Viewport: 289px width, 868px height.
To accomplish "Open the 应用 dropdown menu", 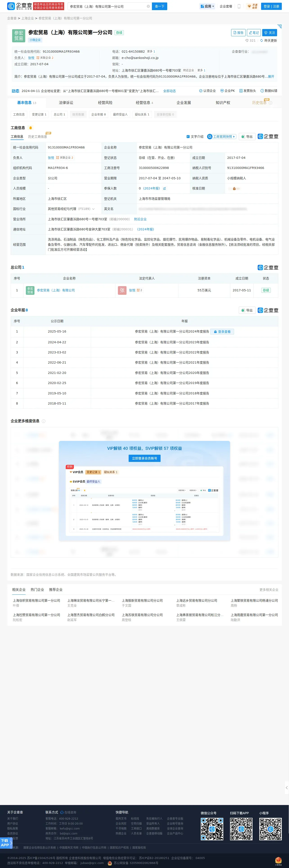I will coord(207,6).
